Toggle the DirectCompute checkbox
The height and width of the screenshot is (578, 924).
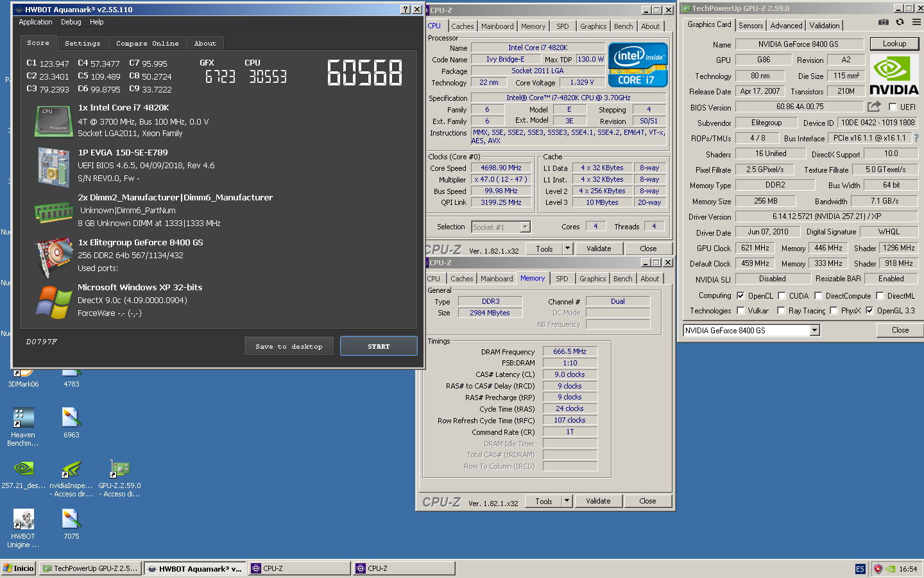[x=818, y=296]
